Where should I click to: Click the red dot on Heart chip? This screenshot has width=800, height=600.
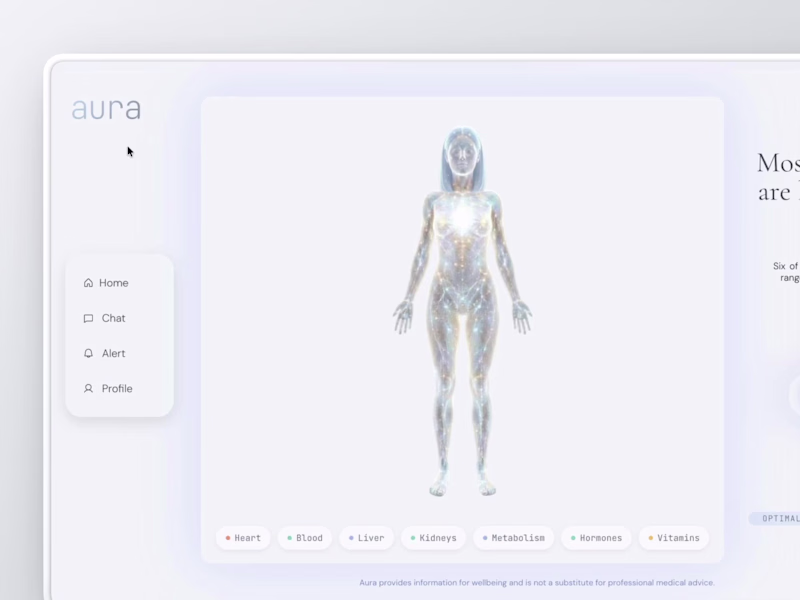pyautogui.click(x=228, y=538)
